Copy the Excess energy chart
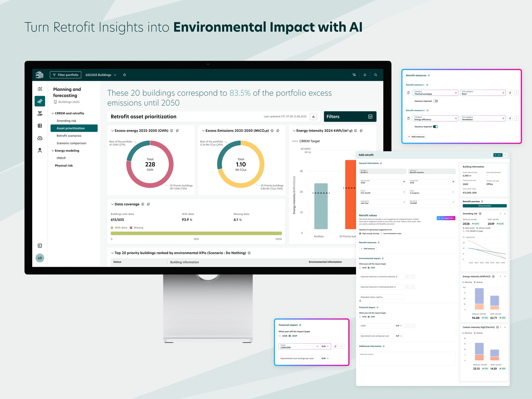Image resolution: width=532 pixels, height=399 pixels. (x=177, y=131)
